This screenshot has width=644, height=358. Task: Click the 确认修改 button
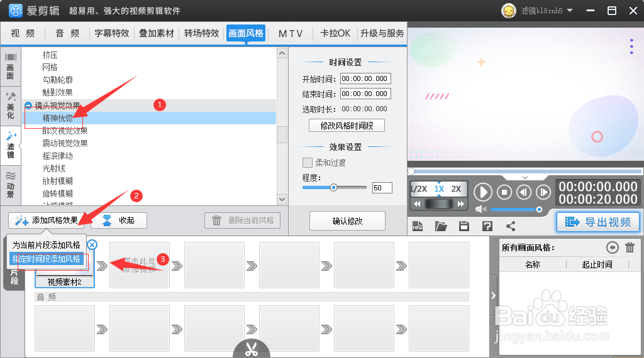(347, 221)
